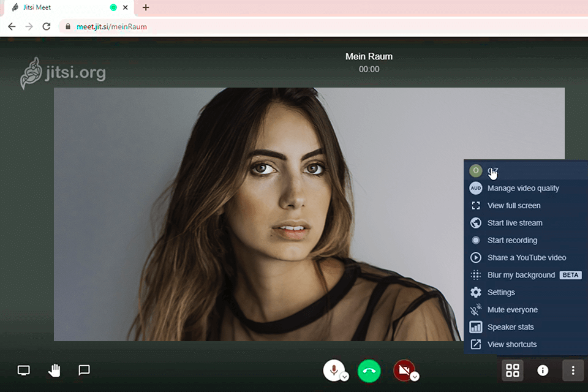Click the view shortcuts external link icon
The image size is (588, 392).
(475, 344)
